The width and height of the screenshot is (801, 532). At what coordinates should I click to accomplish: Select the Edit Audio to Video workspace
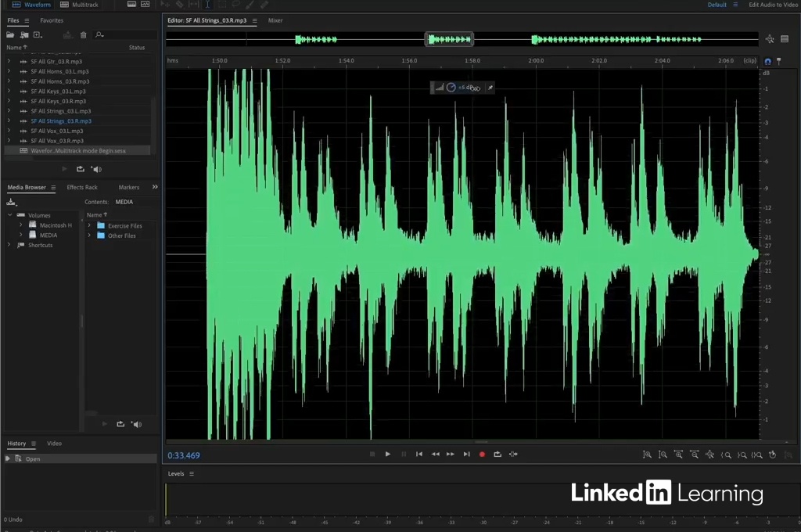pyautogui.click(x=773, y=5)
